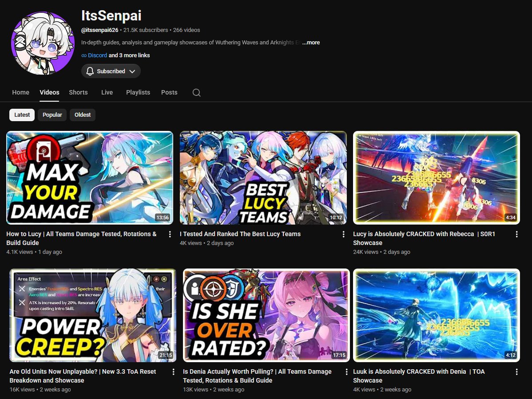
Task: Switch to the Playlists tab
Action: pyautogui.click(x=138, y=92)
